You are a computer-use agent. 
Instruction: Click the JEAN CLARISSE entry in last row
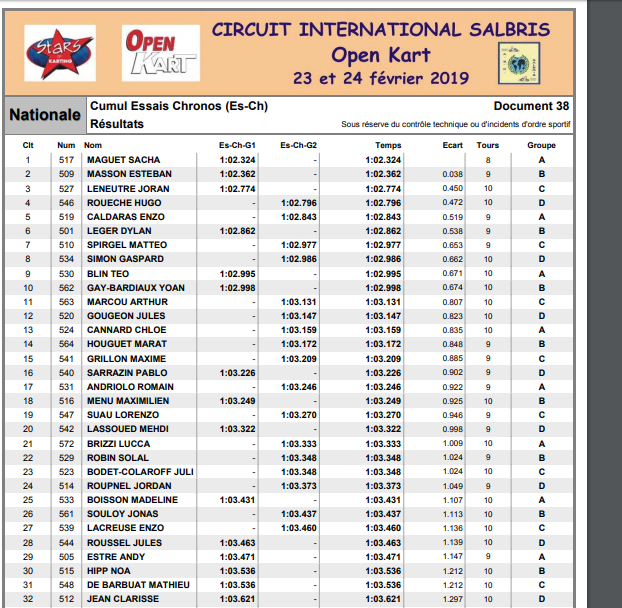(x=123, y=599)
